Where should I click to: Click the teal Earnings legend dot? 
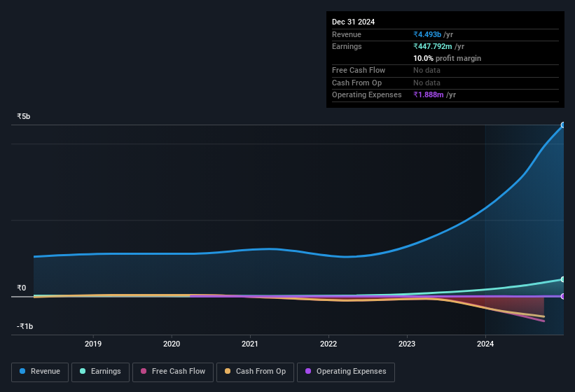coord(83,371)
